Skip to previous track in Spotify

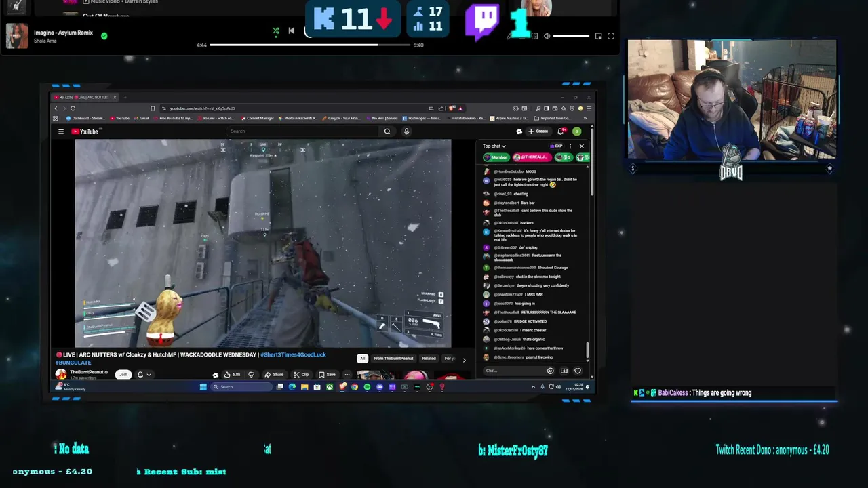(291, 31)
